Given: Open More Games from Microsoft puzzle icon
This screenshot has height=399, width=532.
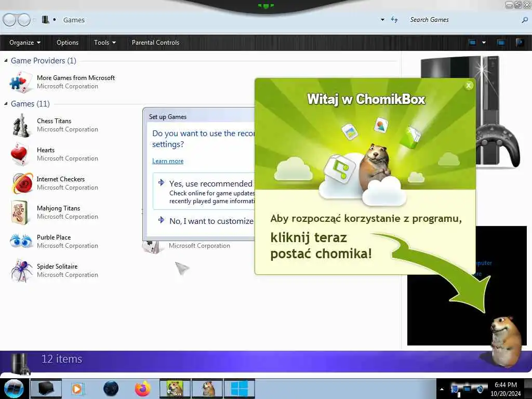Looking at the screenshot, I should tap(21, 82).
